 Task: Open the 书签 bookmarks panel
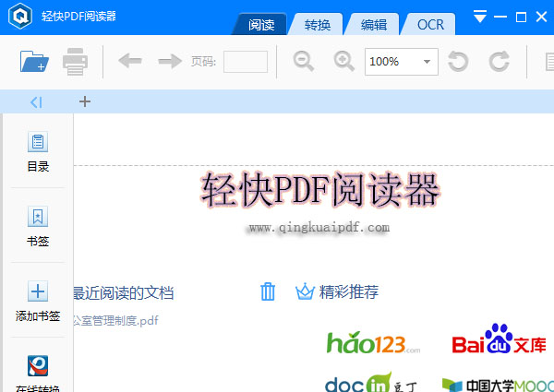point(38,227)
